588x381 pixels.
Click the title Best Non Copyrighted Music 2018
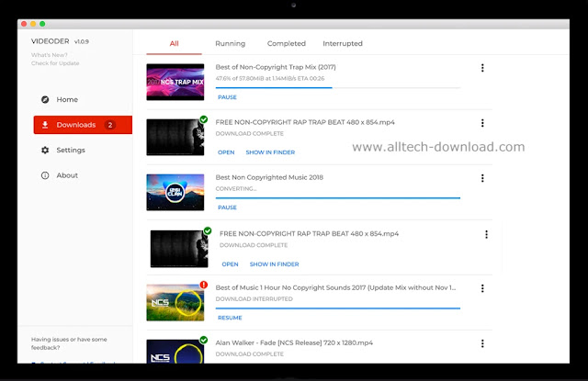[x=269, y=177]
